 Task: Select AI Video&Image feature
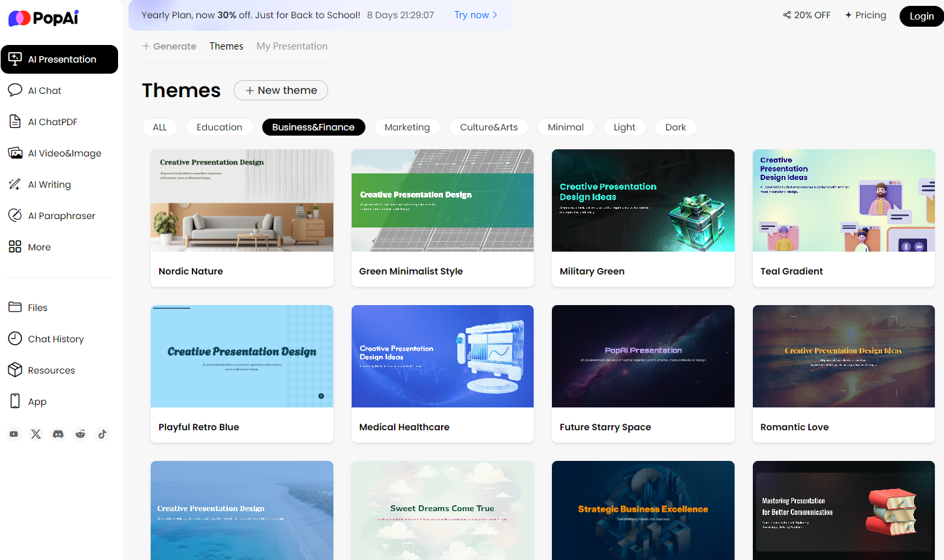click(65, 153)
